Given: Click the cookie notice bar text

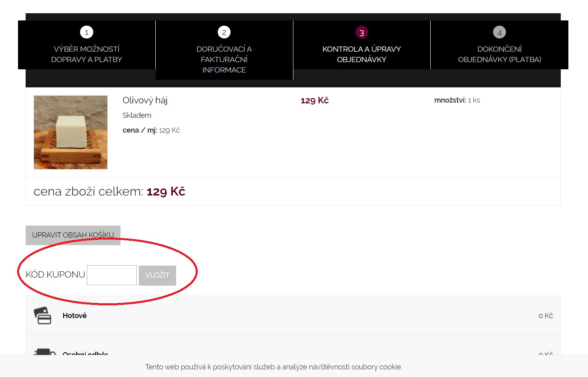Looking at the screenshot, I should (x=273, y=367).
